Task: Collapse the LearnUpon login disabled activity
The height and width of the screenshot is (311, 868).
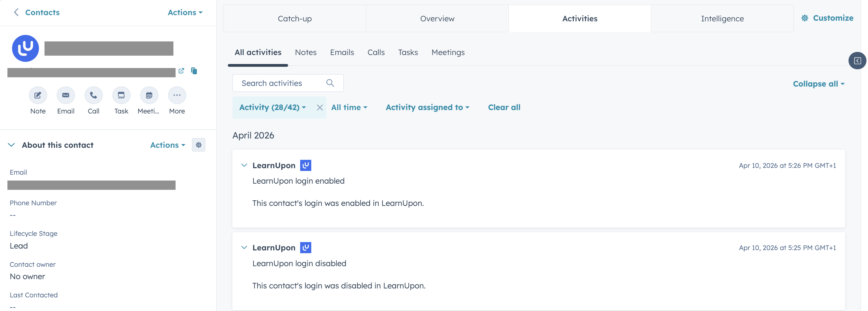Action: coord(244,248)
